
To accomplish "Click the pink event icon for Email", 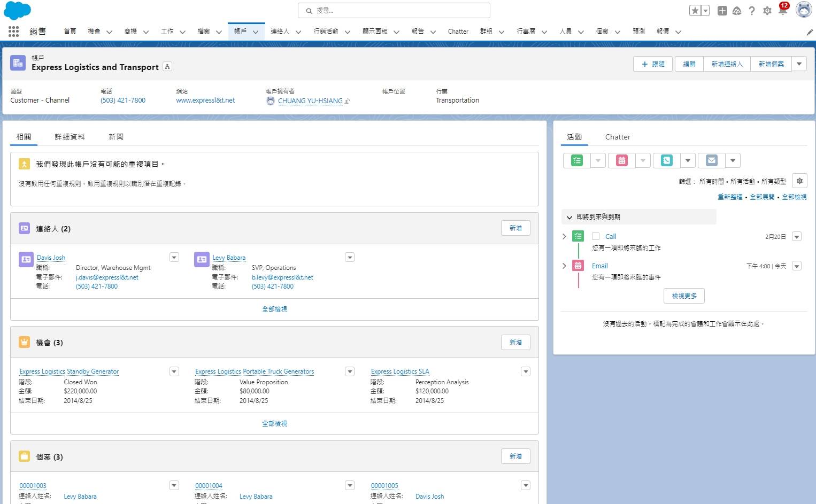I will pos(578,266).
